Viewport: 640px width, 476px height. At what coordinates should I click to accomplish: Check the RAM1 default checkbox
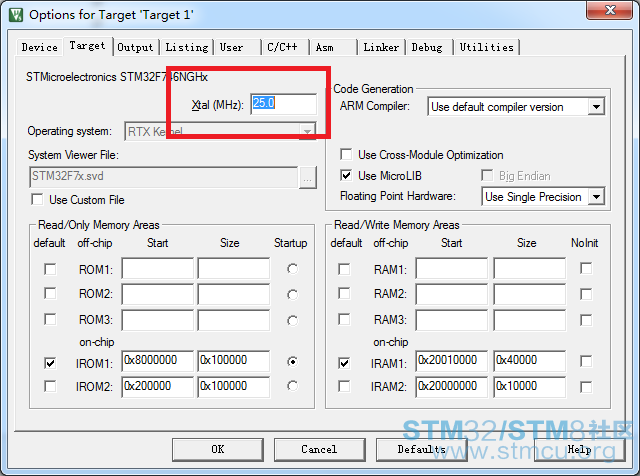[344, 269]
